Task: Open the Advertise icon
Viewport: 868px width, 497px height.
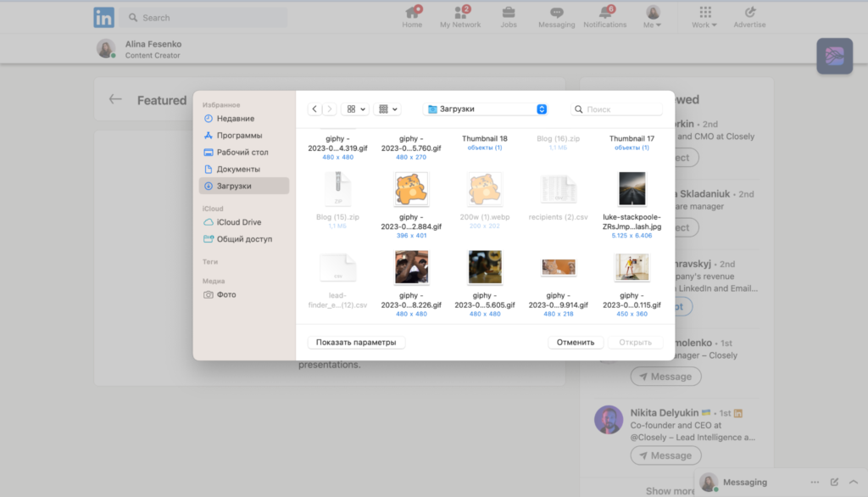Action: 749,14
